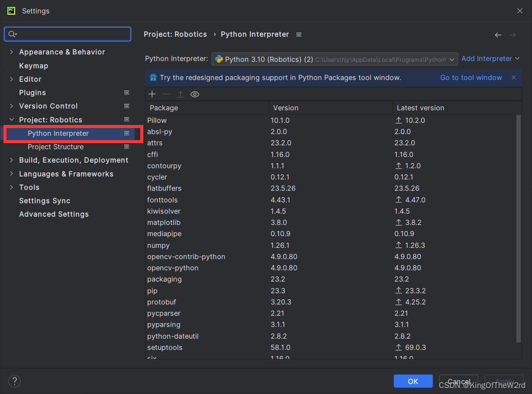Remove selected package using the minus icon

[x=166, y=94]
